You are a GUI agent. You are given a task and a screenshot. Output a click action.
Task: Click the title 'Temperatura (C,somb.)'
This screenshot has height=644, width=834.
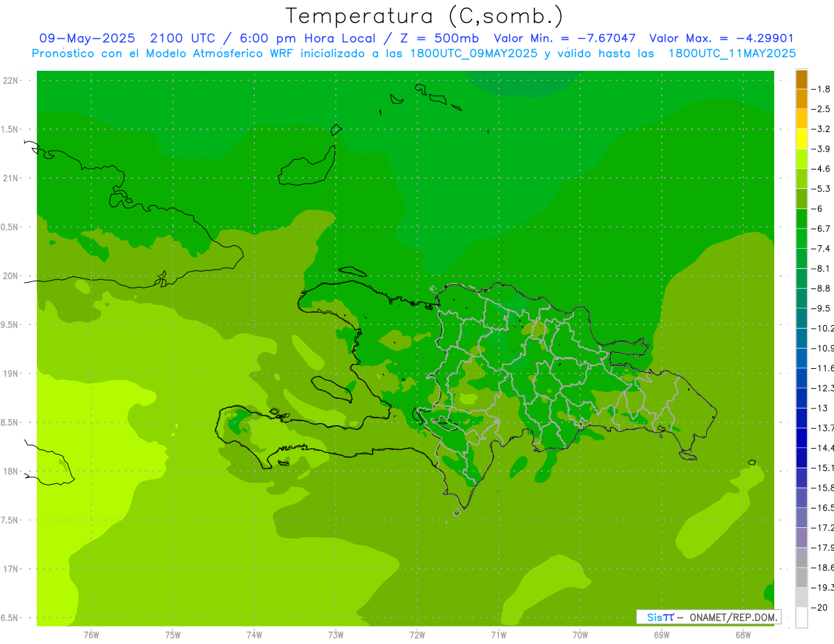tap(425, 17)
